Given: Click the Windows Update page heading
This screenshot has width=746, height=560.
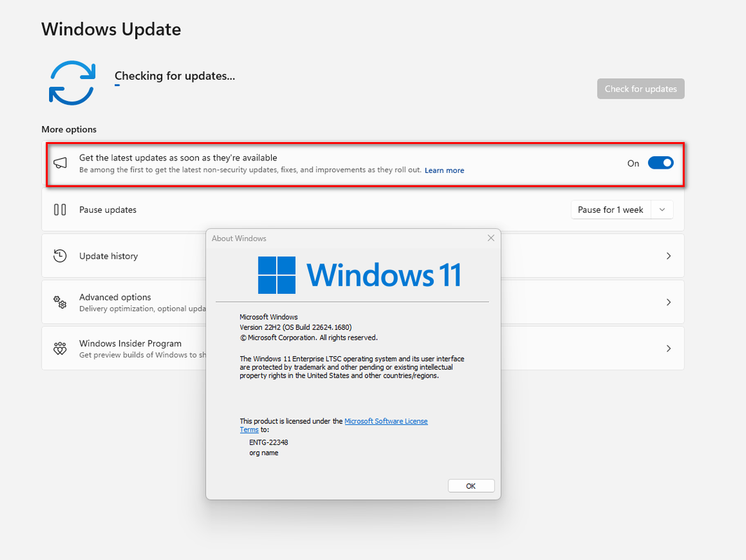Looking at the screenshot, I should (111, 29).
